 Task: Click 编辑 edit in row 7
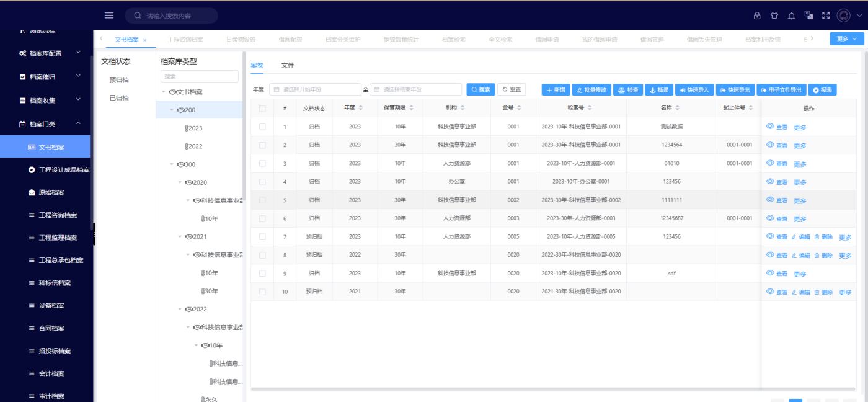(x=800, y=238)
